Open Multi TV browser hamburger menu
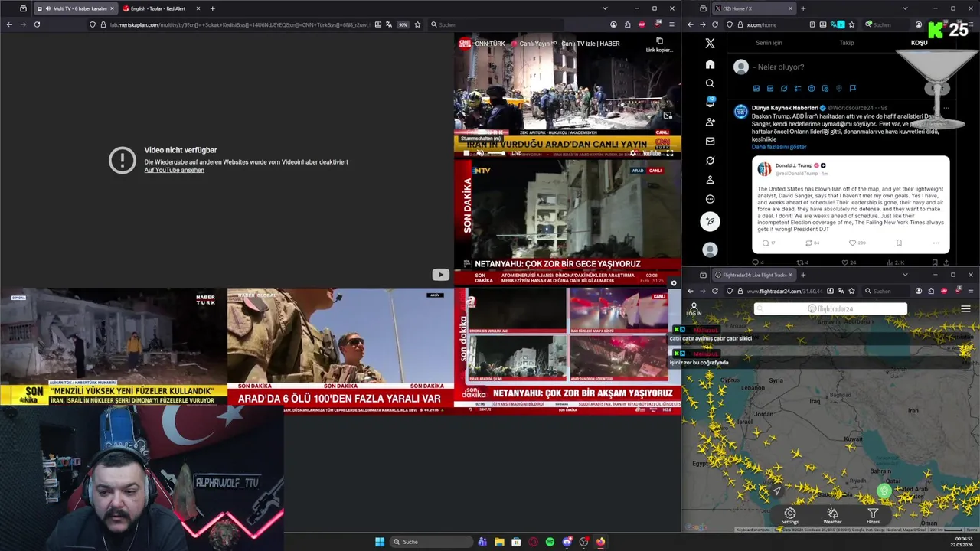The width and height of the screenshot is (980, 551). (671, 24)
